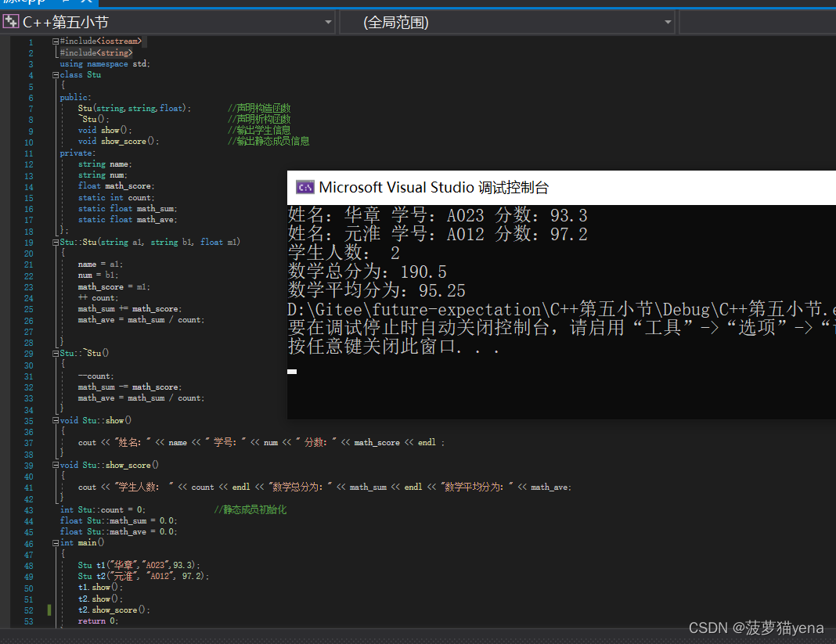Click the comment //输出静态成员信息
836x644 pixels.
268,142
